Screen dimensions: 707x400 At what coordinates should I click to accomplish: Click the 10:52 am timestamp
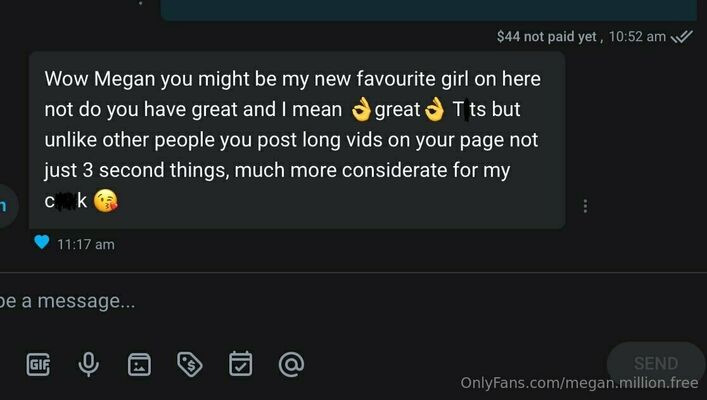pos(637,37)
